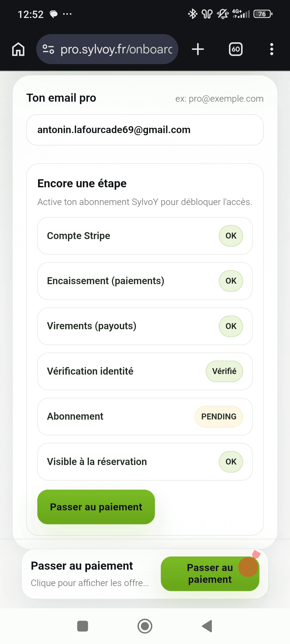Image resolution: width=290 pixels, height=644 pixels.
Task: Select the Vérification identité row label
Action: (x=90, y=371)
